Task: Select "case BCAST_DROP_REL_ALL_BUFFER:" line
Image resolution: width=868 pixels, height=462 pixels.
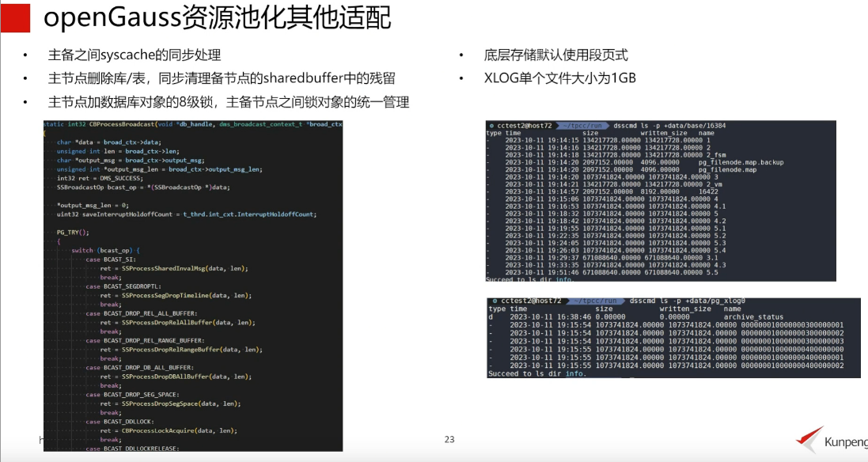Action: coord(141,313)
